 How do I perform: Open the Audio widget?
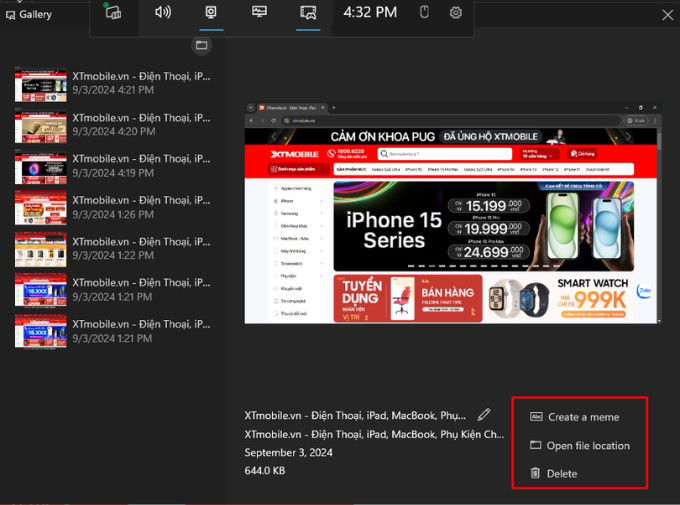pyautogui.click(x=163, y=12)
